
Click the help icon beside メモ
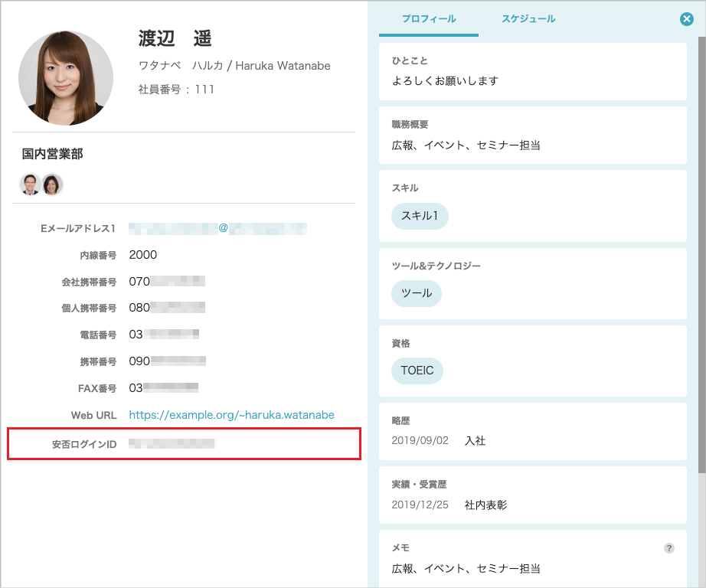(668, 547)
